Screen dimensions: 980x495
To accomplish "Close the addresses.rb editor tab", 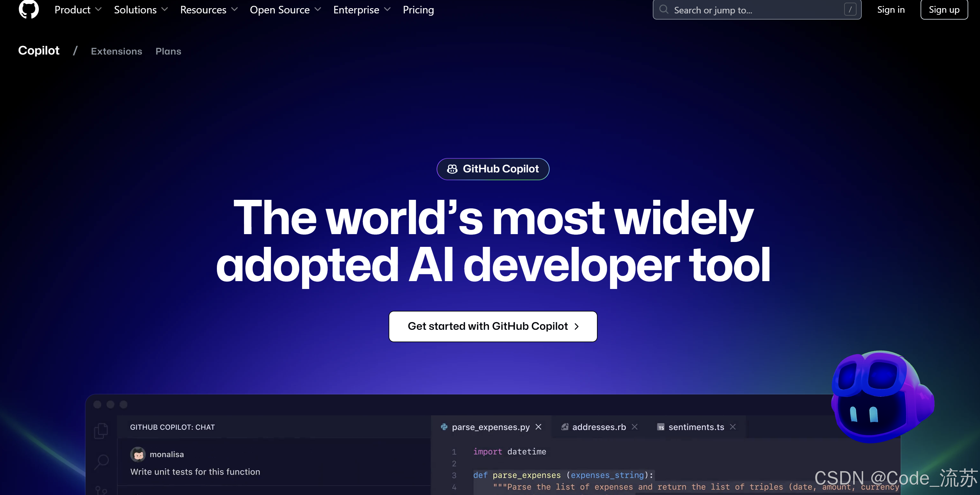I will point(635,427).
